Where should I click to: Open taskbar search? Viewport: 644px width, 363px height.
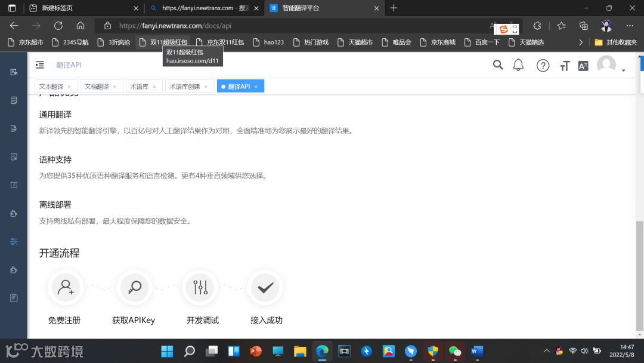190,351
